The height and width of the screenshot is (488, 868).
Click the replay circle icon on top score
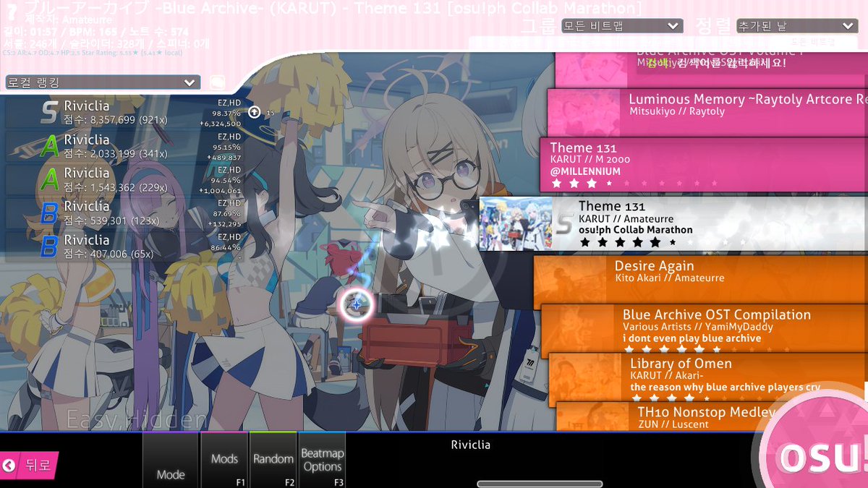pos(254,112)
